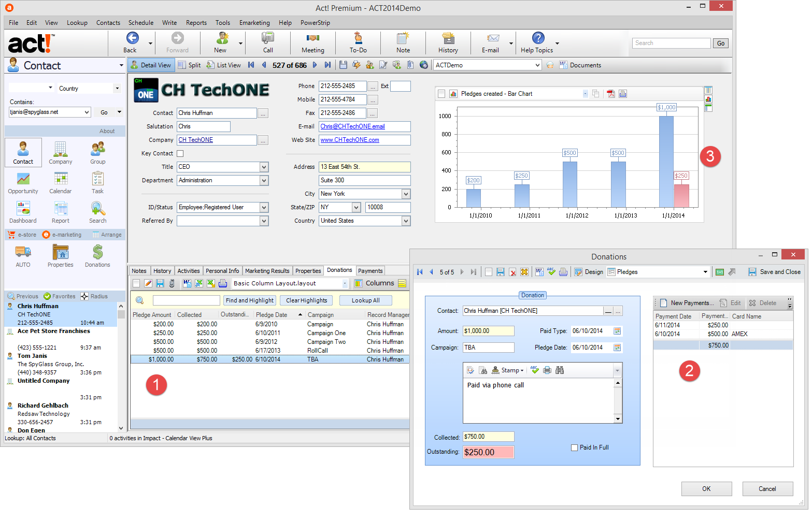The width and height of the screenshot is (812, 521).
Task: Export chart to PDF icon
Action: pyautogui.click(x=611, y=94)
